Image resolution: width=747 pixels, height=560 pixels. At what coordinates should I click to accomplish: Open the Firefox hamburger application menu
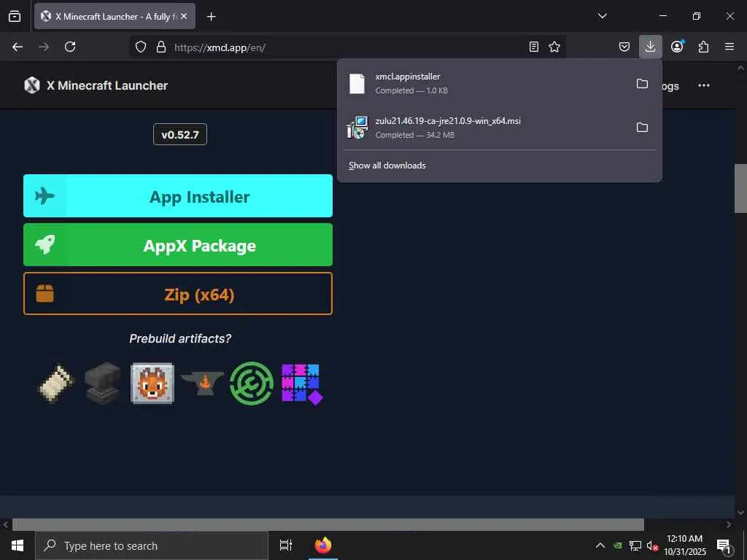(x=729, y=47)
